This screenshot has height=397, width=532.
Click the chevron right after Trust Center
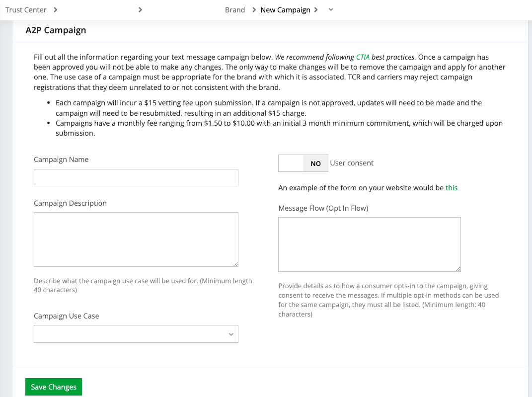(55, 10)
